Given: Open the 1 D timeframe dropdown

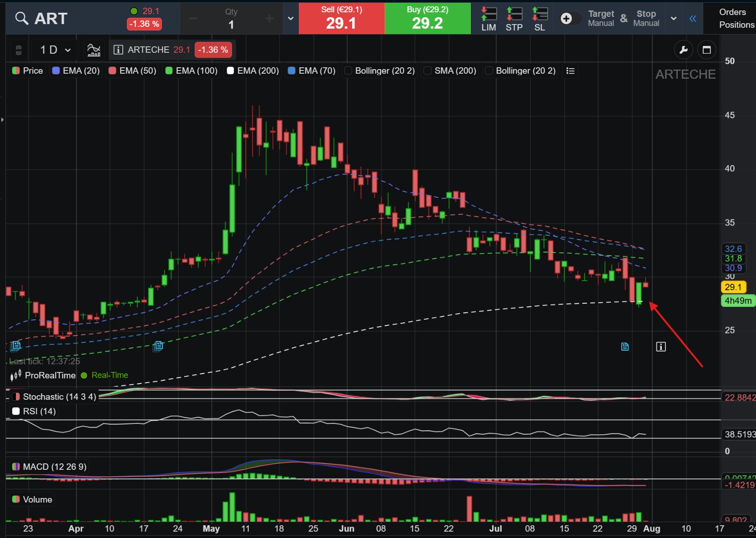Looking at the screenshot, I should coord(55,50).
